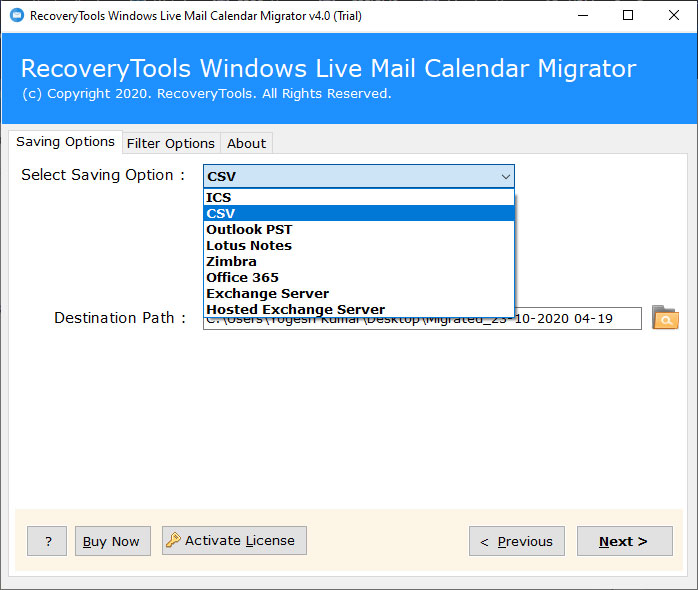This screenshot has width=698, height=590.
Task: Proceed with the Next button
Action: 625,541
